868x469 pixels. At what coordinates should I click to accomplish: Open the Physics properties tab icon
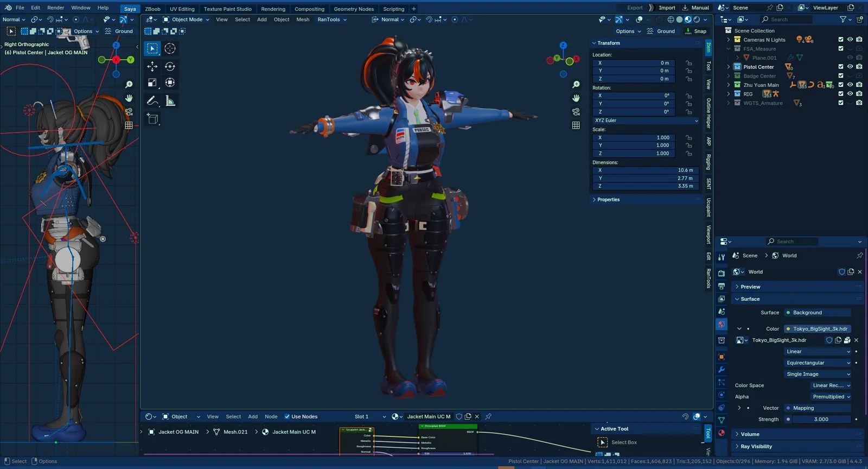pyautogui.click(x=721, y=395)
